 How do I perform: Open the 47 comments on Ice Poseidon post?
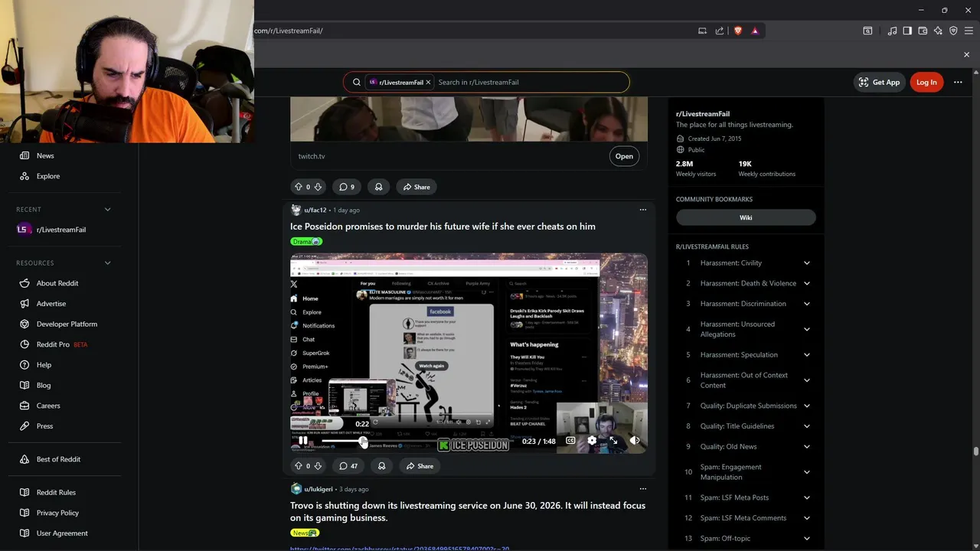pyautogui.click(x=348, y=466)
